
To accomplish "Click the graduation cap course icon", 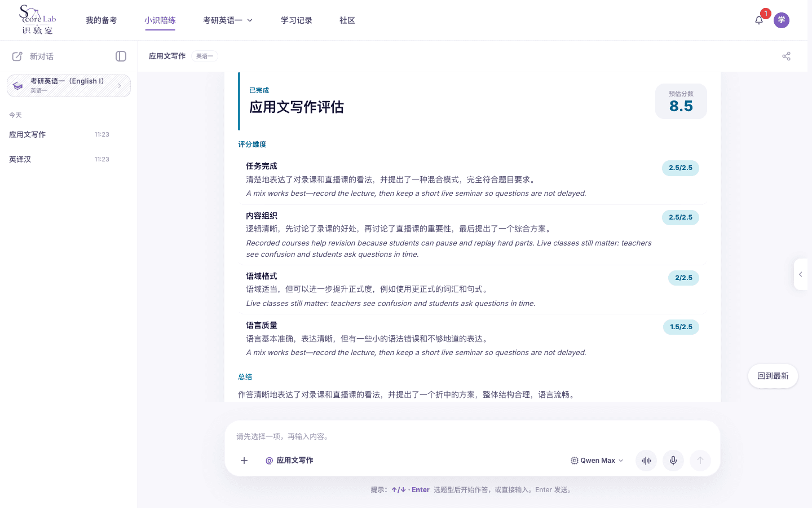I will (18, 86).
